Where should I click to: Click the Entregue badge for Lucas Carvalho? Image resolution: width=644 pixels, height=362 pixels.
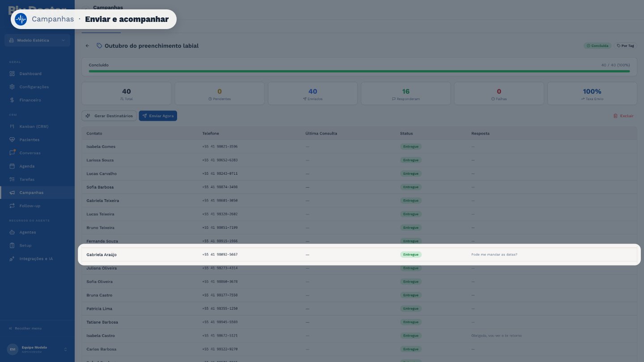click(x=411, y=173)
